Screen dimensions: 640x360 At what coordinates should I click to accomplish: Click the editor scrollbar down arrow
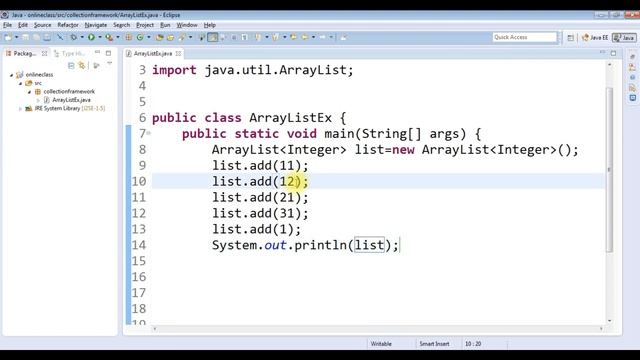pos(610,321)
